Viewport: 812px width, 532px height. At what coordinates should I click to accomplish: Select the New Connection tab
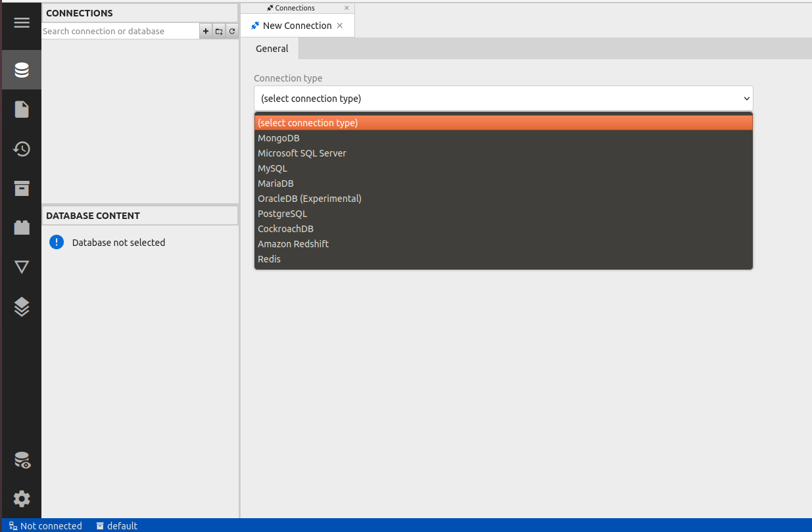click(297, 26)
